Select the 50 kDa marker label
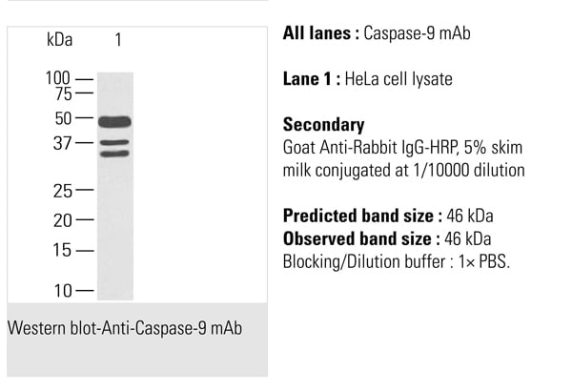572x392 pixels. (63, 119)
